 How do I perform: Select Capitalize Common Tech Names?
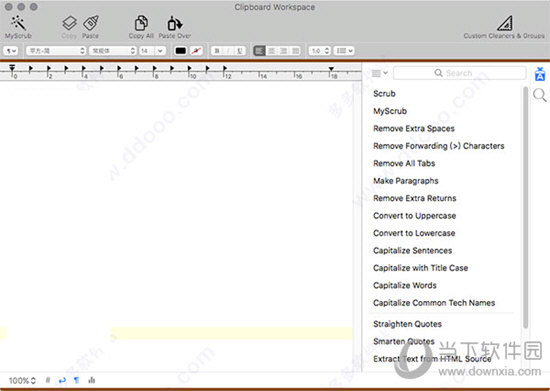(x=434, y=303)
